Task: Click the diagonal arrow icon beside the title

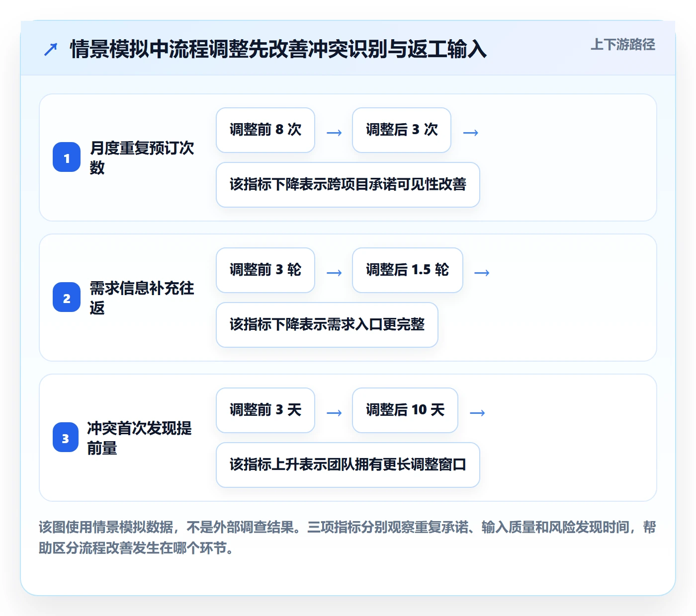Action: tap(51, 49)
